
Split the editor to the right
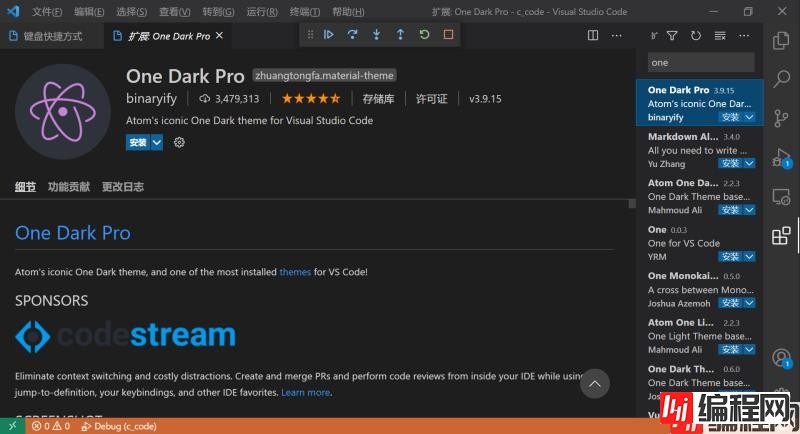pos(592,35)
